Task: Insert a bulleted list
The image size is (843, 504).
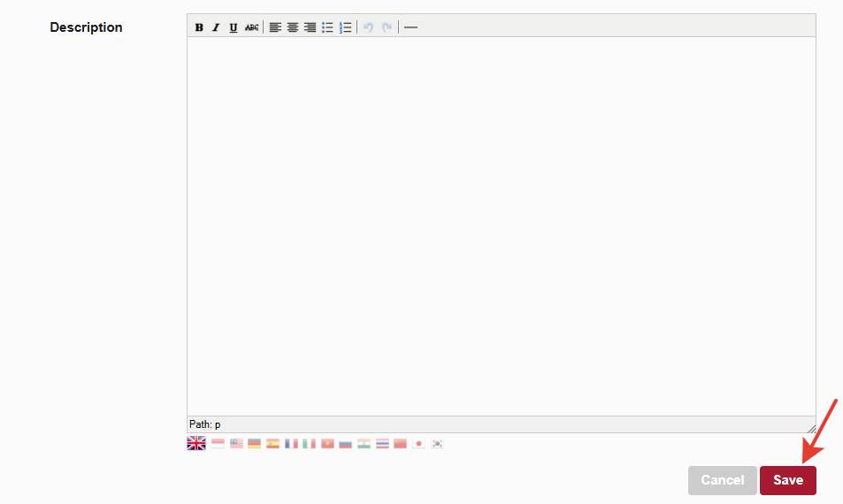Action: (x=327, y=27)
